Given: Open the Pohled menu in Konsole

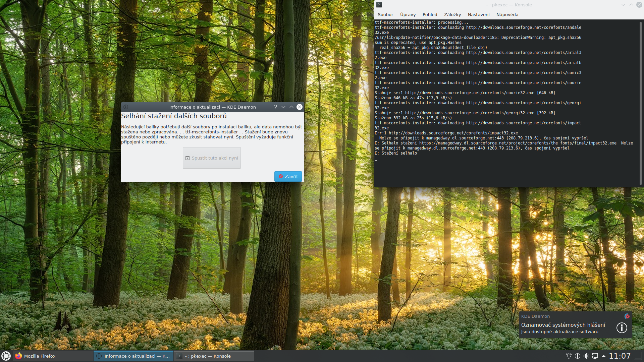Looking at the screenshot, I should (x=430, y=14).
